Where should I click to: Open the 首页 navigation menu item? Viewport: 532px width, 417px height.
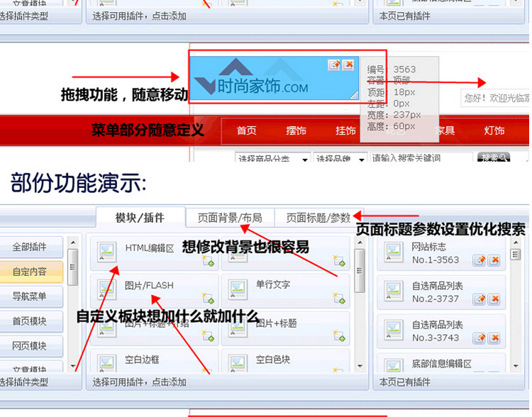[246, 130]
